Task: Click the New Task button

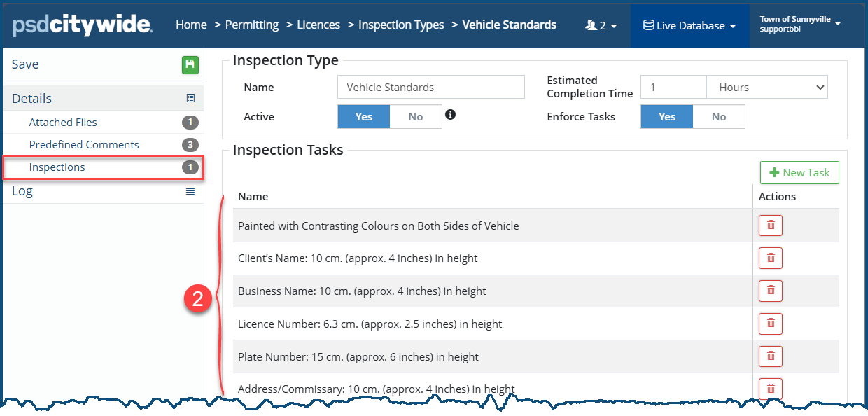Action: pos(799,173)
